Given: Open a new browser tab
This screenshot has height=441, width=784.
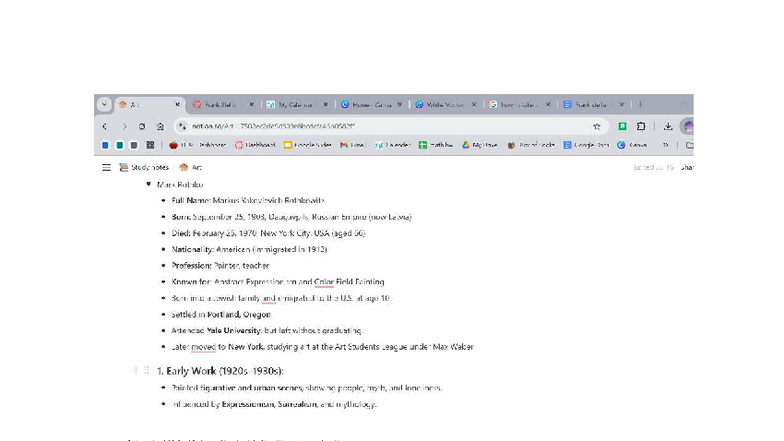Looking at the screenshot, I should click(640, 104).
